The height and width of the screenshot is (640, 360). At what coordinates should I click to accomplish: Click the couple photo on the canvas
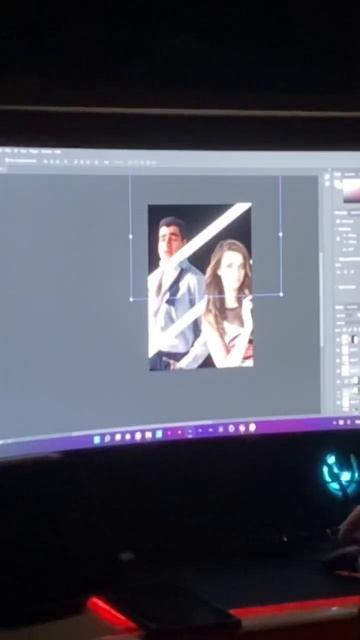[200, 287]
